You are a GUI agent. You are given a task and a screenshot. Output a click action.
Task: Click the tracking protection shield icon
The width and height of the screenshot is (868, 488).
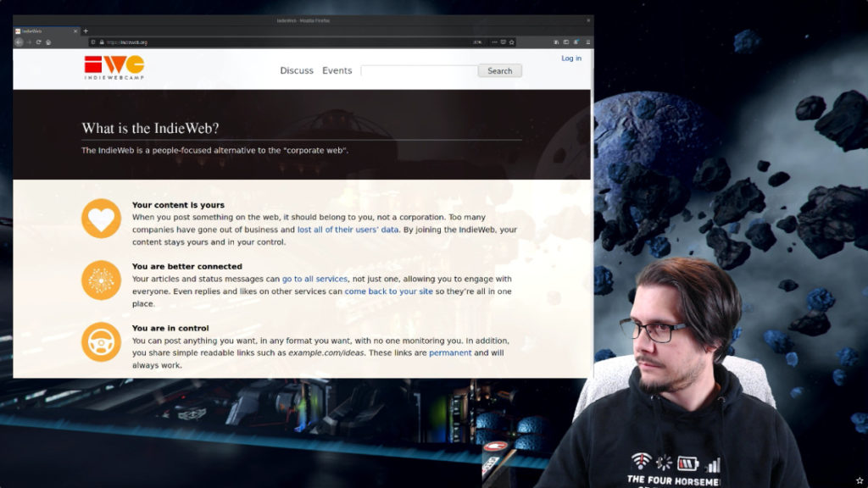click(93, 42)
